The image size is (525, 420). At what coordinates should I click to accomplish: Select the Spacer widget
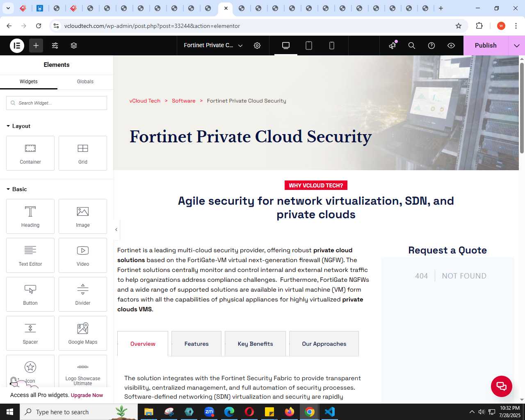click(x=30, y=333)
